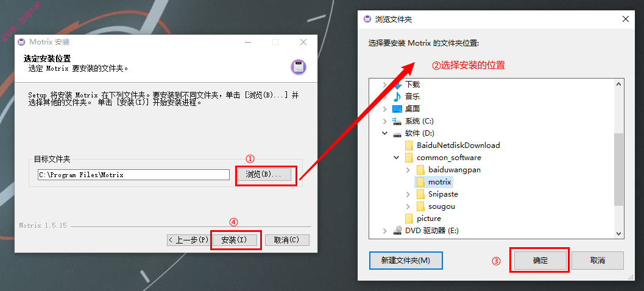
Task: Select the BaiduNetdiskDownload folder icon
Action: click(409, 145)
